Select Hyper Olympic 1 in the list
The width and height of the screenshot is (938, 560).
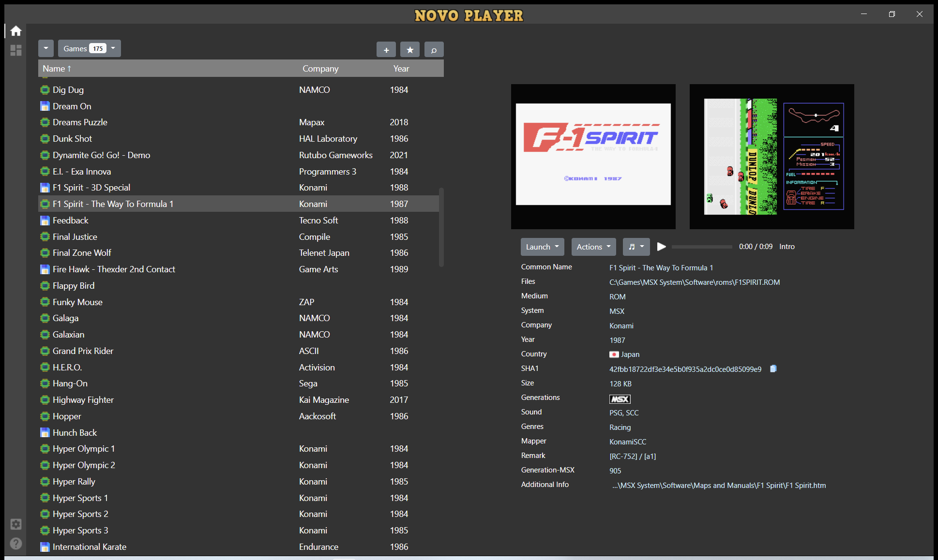(239, 449)
